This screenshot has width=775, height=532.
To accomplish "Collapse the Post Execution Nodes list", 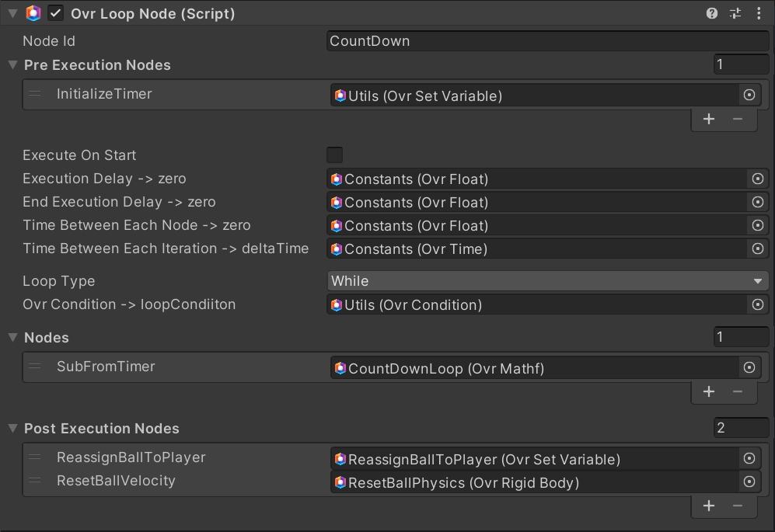I will (x=12, y=429).
